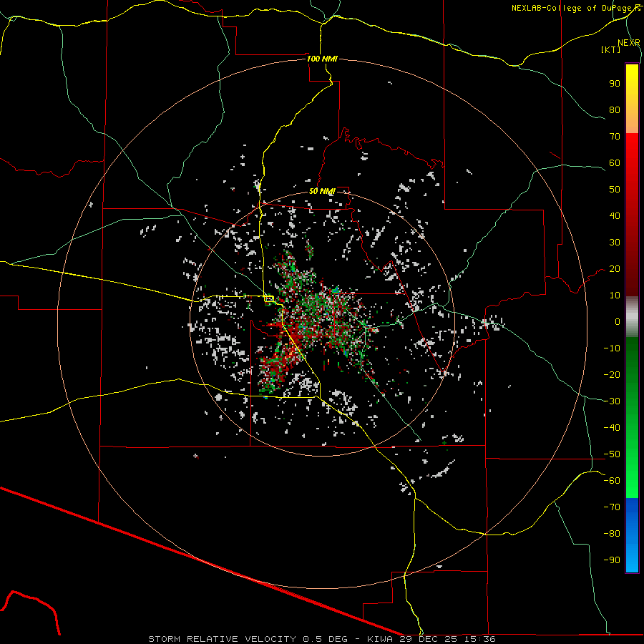Screen dimensions: 644x644
Task: Click the -50 knot scale label
Action: tap(612, 454)
